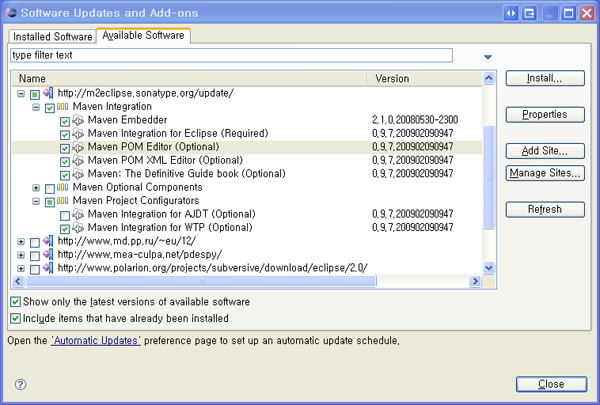Check Maven Integration for AJDT (Optional) checkbox
Screen dimensions: 600x405
[65, 216]
